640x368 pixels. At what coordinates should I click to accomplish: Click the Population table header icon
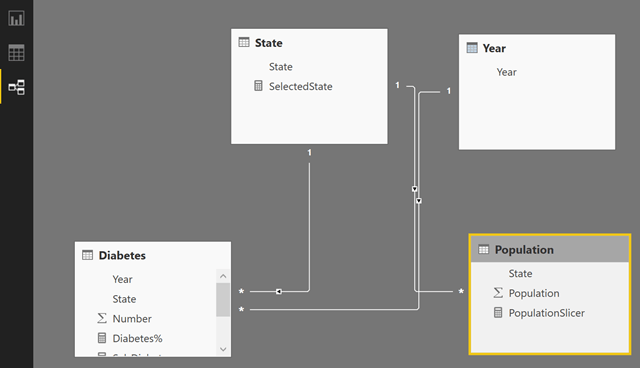(484, 249)
